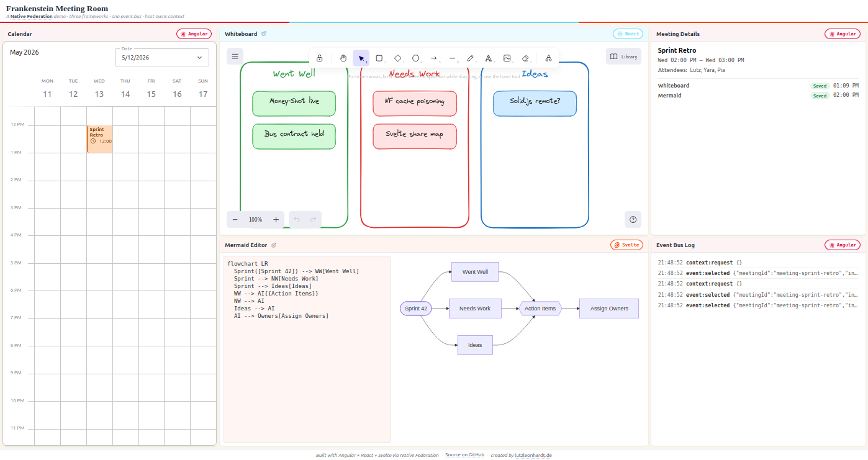Click inside the Mermaid code editor
Screen dimensions: 868x460
307,349
